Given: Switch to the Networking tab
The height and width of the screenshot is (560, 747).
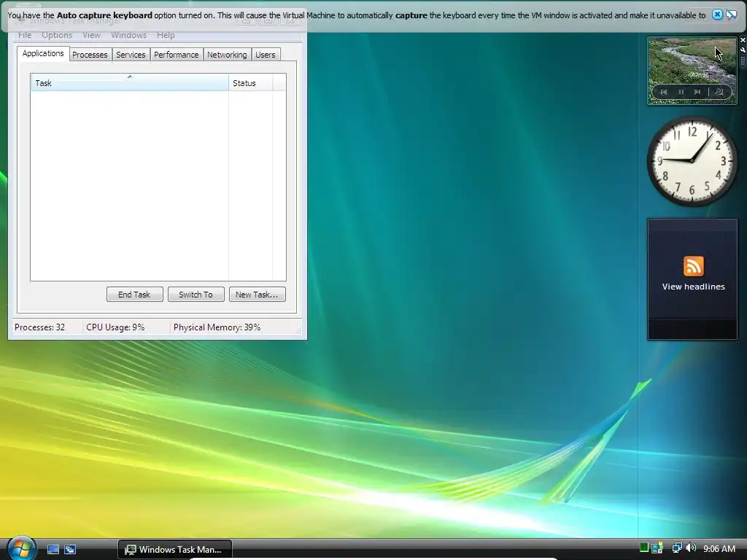Looking at the screenshot, I should pos(227,55).
